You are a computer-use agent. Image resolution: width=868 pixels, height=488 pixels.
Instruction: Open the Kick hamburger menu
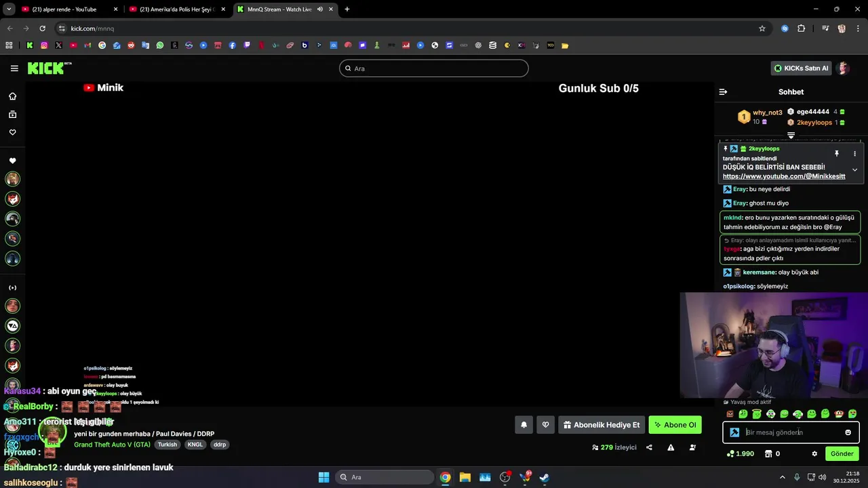14,68
